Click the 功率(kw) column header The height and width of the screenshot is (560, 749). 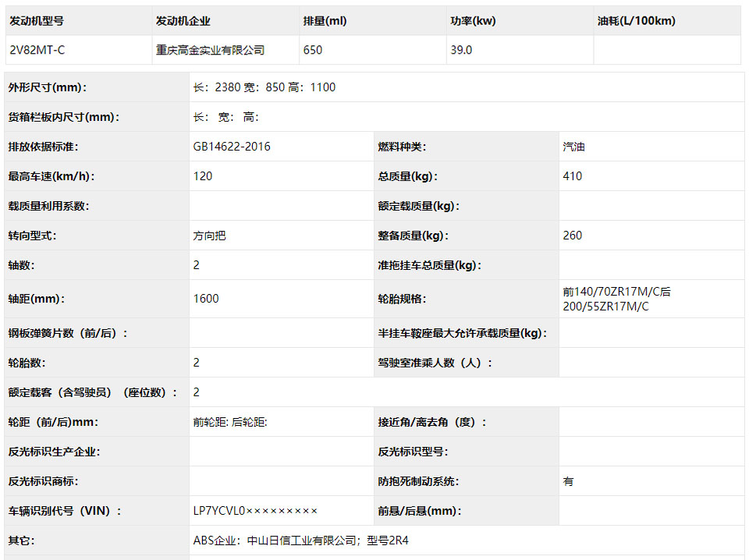click(x=473, y=21)
